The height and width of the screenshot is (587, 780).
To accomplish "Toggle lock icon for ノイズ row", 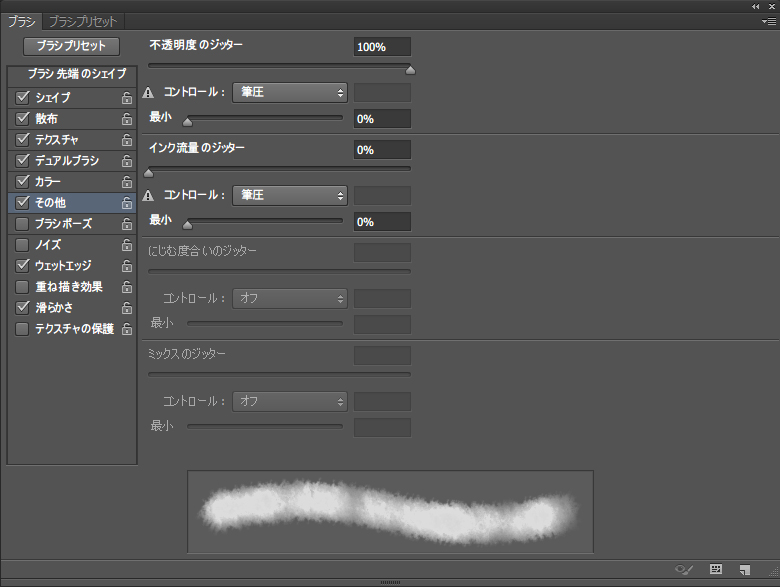I will [127, 245].
